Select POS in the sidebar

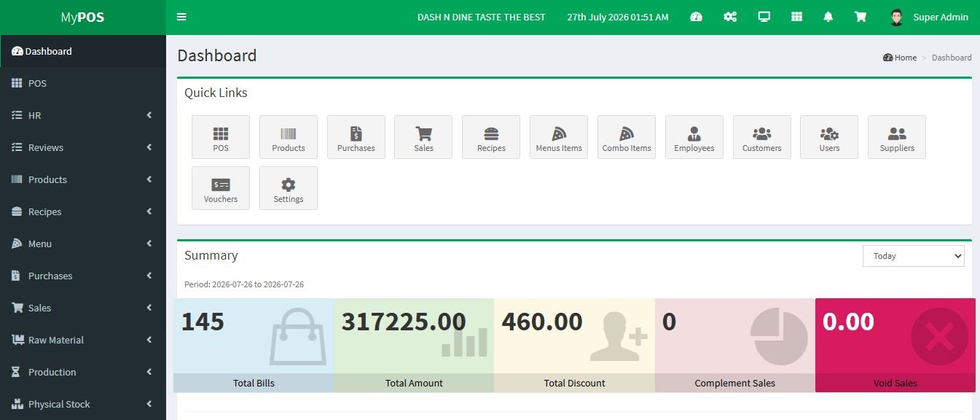pyautogui.click(x=83, y=83)
